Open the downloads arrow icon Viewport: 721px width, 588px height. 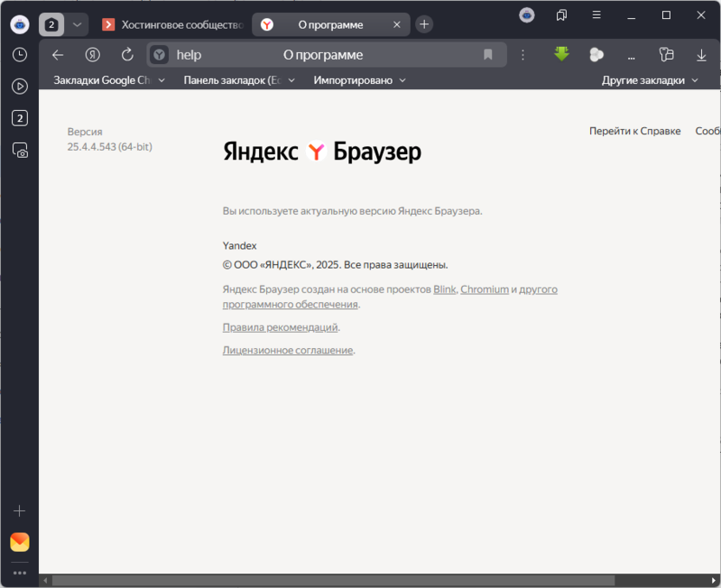coord(701,55)
